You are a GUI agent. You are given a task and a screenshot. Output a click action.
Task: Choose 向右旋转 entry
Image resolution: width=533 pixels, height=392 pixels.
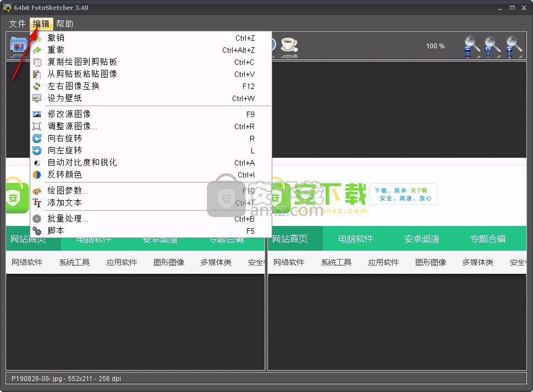point(151,138)
